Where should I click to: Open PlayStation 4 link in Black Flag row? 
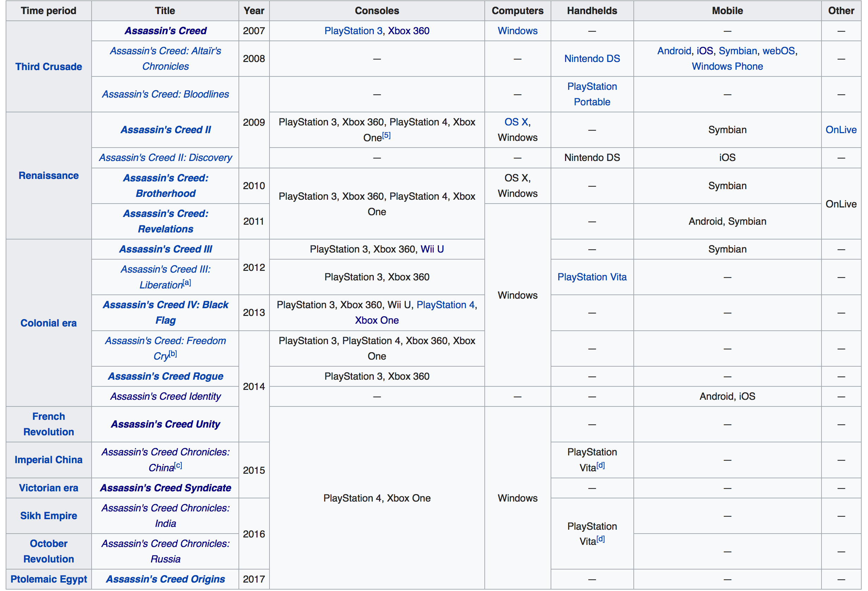point(445,305)
